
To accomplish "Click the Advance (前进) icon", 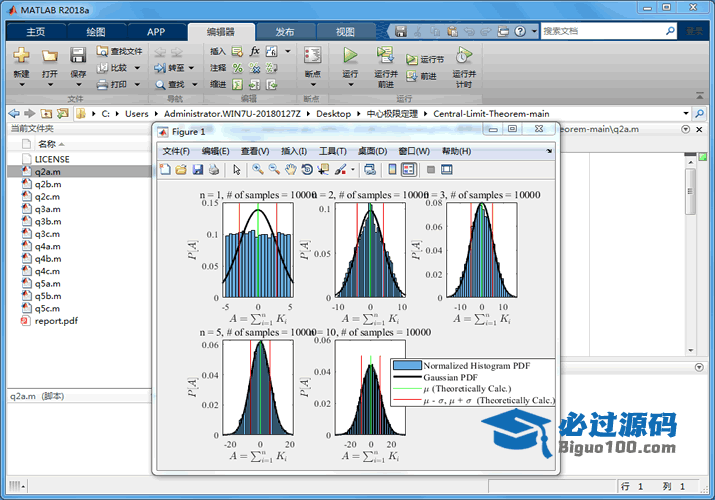I will [412, 76].
